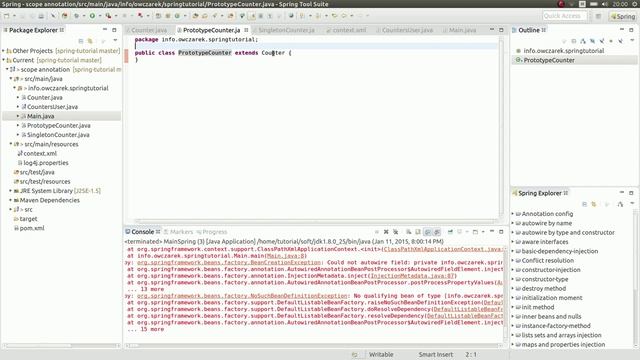
Task: Toggle Scroll Lock in Console
Action: 418,232
